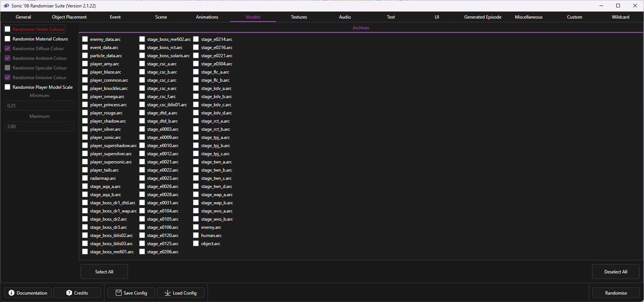This screenshot has height=302, width=644.
Task: Maximize the Randomiser Suite window
Action: click(x=618, y=6)
